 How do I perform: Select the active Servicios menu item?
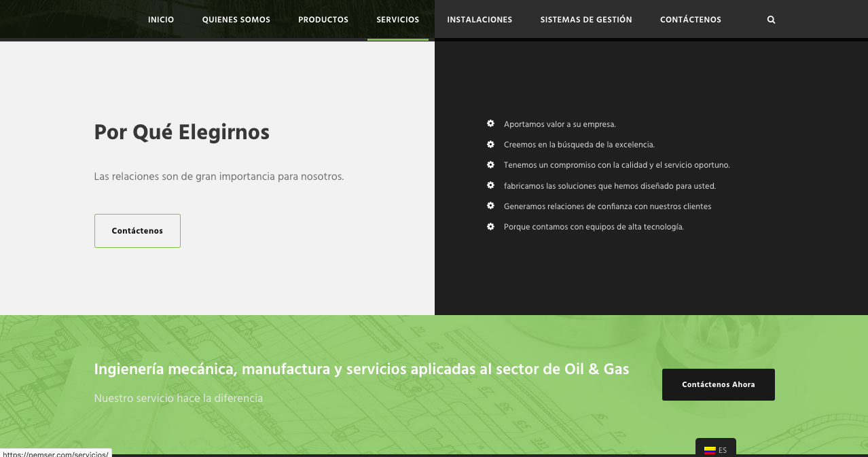click(x=397, y=20)
